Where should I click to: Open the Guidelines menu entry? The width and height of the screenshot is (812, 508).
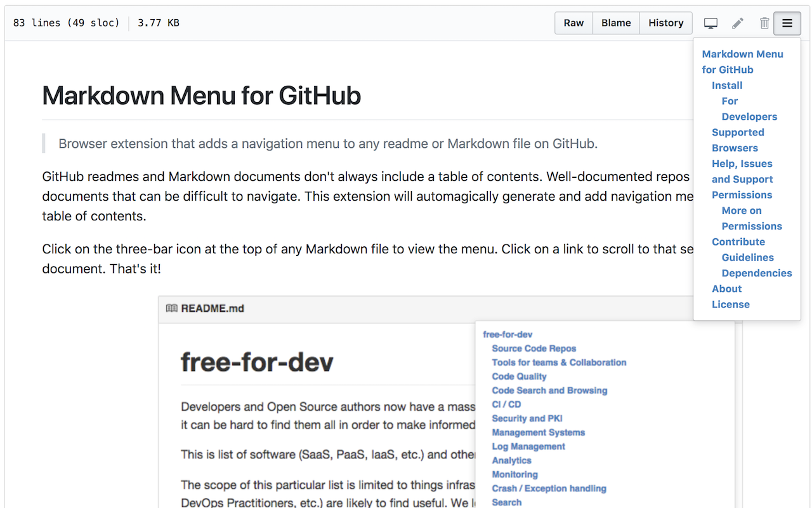click(x=748, y=257)
